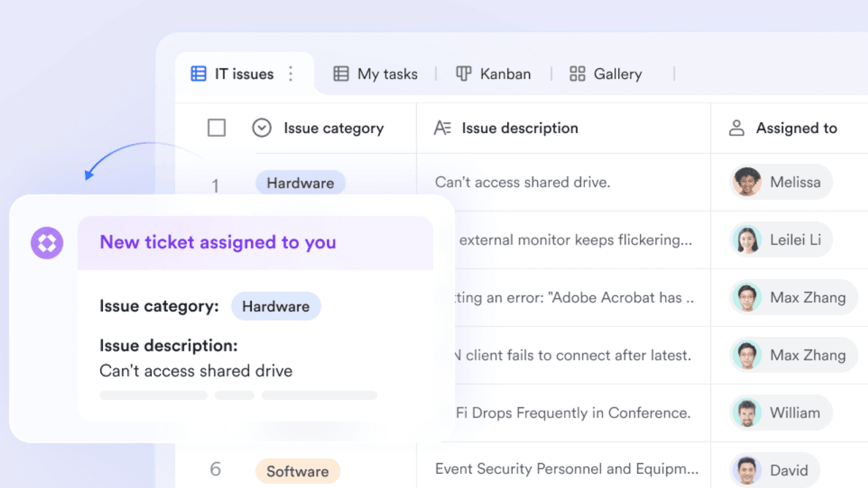The width and height of the screenshot is (868, 488).
Task: Click Max Zhang chip in client fails row
Action: [794, 355]
